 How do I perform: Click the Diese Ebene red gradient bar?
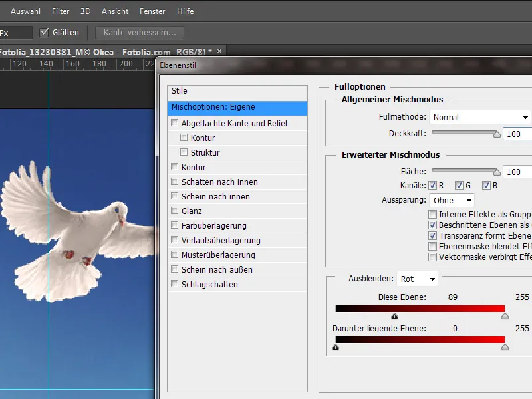(420, 309)
